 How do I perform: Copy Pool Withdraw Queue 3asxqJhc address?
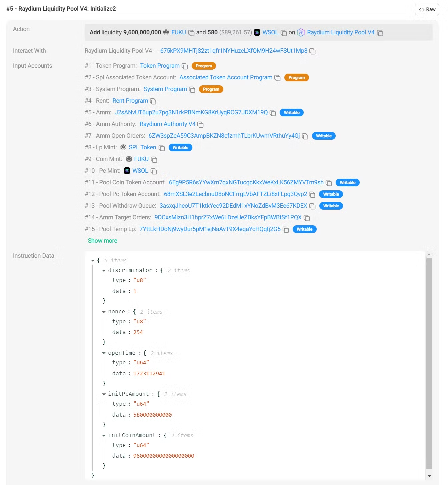[312, 206]
